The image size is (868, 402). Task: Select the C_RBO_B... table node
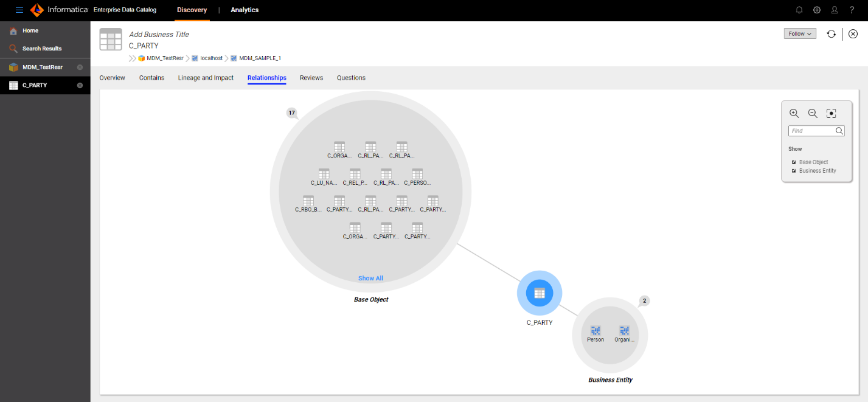[x=308, y=204]
